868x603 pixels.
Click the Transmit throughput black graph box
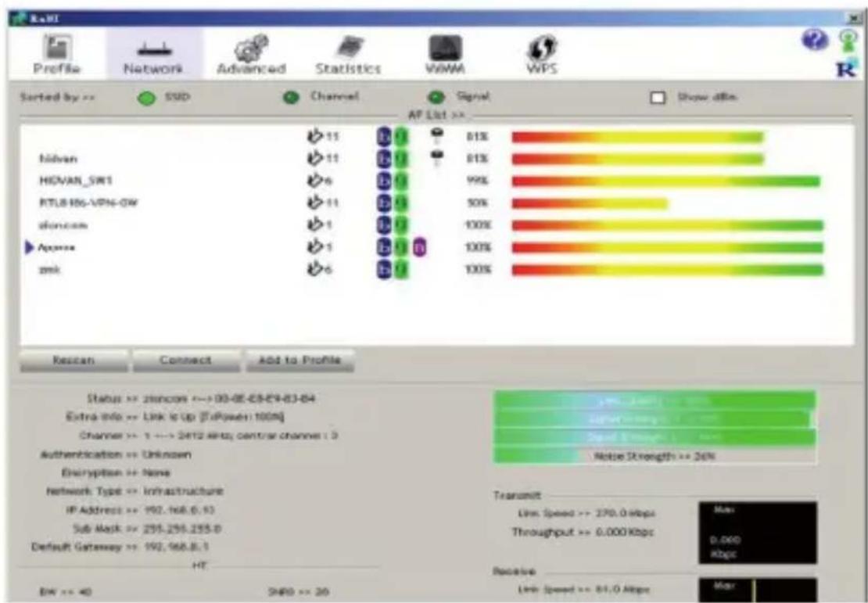pyautogui.click(x=758, y=533)
